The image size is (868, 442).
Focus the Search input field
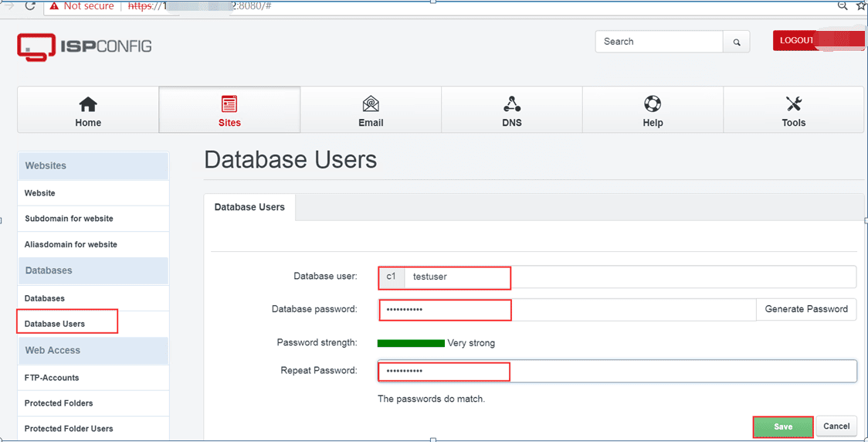tap(659, 42)
